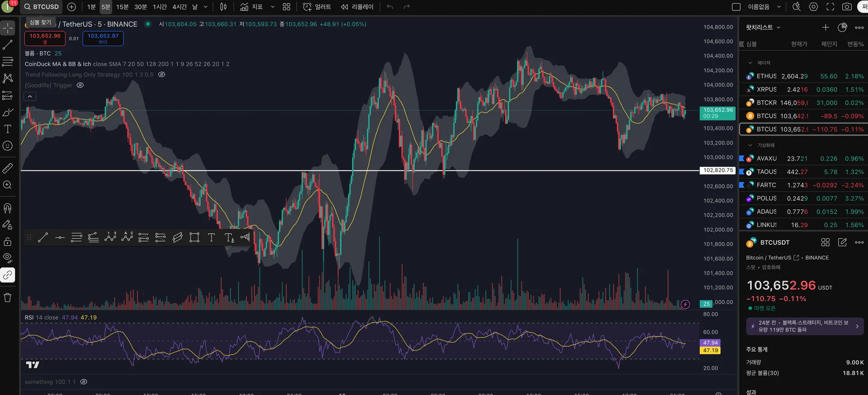Toggle visibility of [Goodlife] Trigger indicator
The image size is (868, 395).
80,85
